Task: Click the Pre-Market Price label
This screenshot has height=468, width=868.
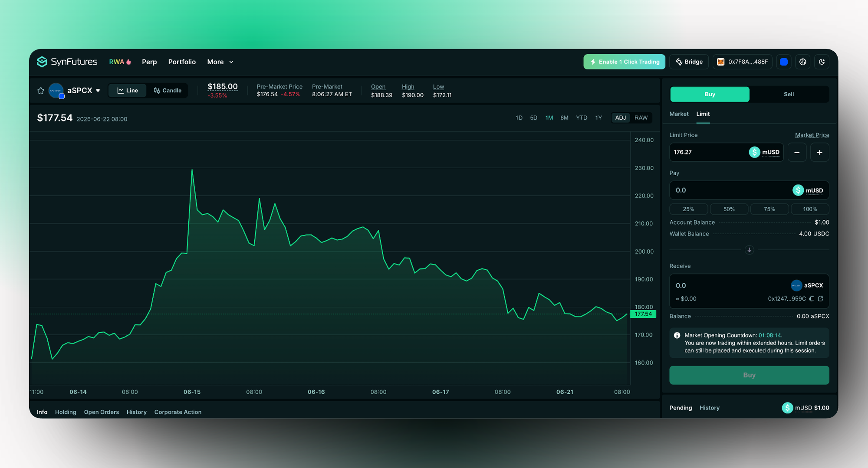Action: [279, 87]
